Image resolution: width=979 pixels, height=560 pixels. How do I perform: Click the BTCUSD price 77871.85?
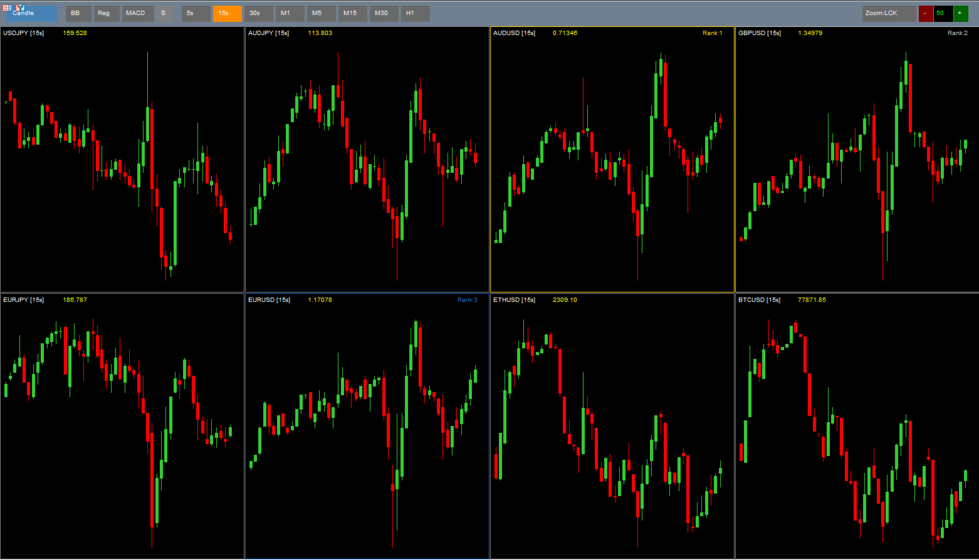click(812, 300)
